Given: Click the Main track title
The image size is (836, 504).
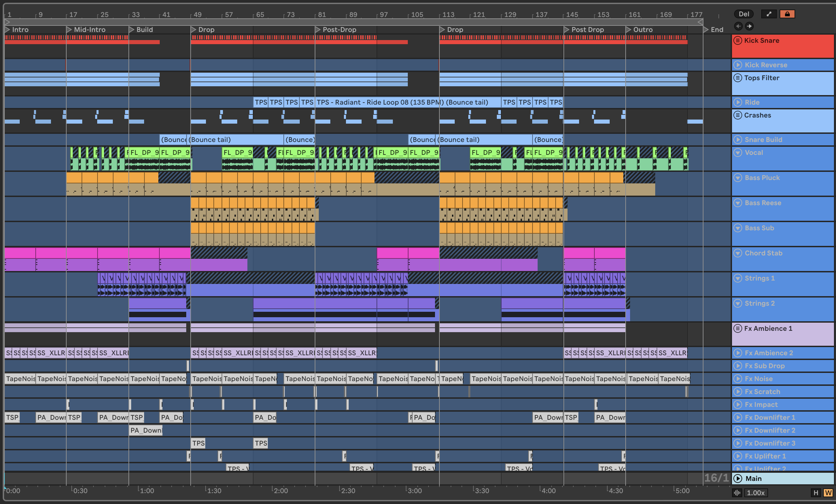Looking at the screenshot, I should [x=753, y=479].
